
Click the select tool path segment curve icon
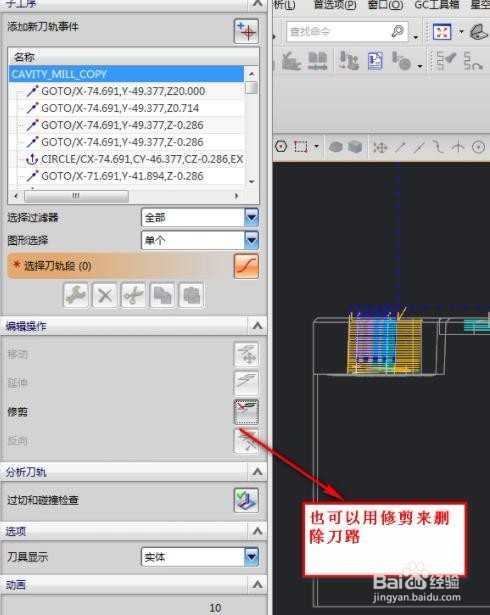coord(246,266)
